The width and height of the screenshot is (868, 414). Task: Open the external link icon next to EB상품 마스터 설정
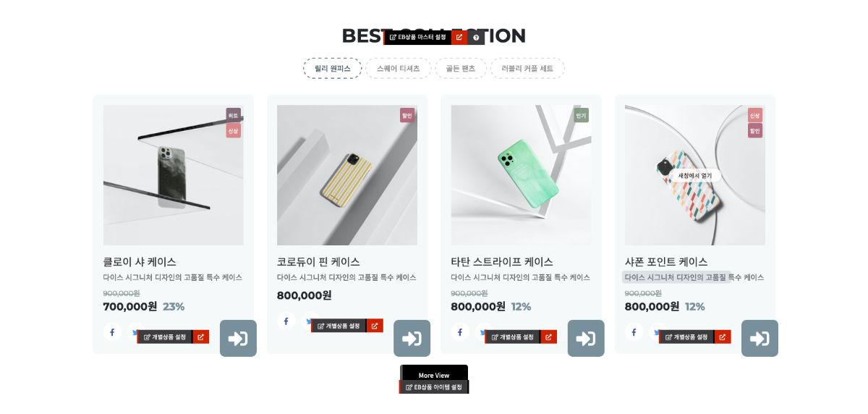459,37
